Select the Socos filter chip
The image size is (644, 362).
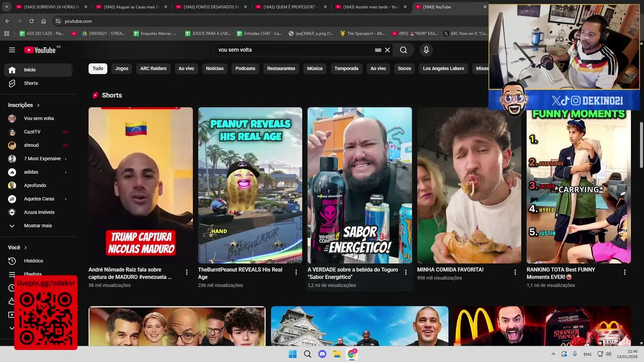click(405, 68)
